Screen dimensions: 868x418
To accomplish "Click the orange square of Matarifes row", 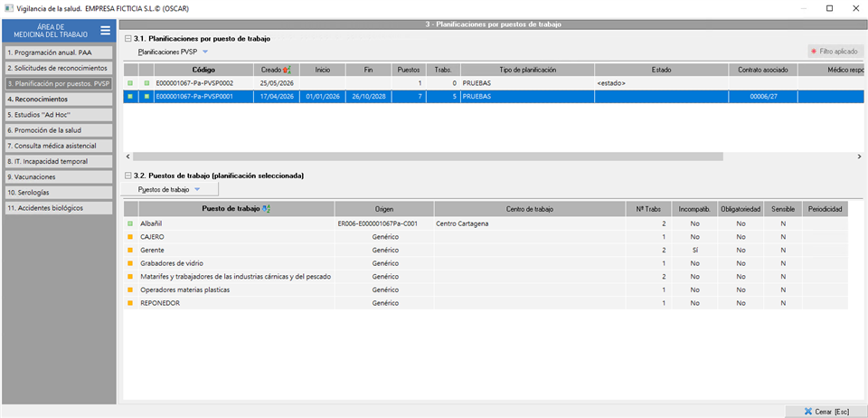I will click(130, 277).
